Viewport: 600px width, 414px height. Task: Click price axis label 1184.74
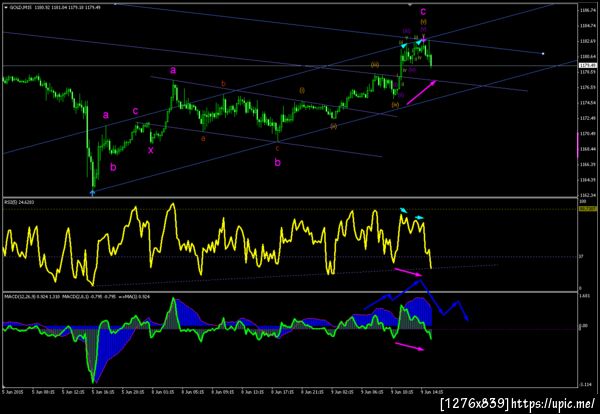coord(587,26)
